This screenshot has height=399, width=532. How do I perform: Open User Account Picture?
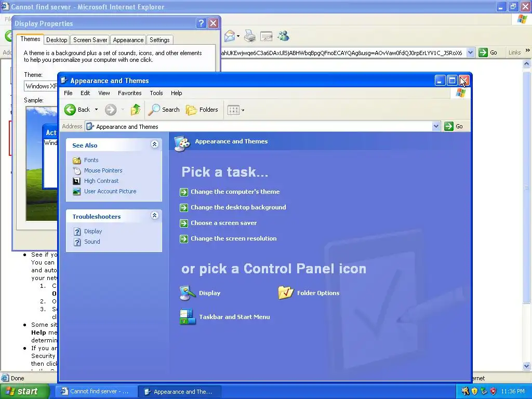pyautogui.click(x=110, y=191)
